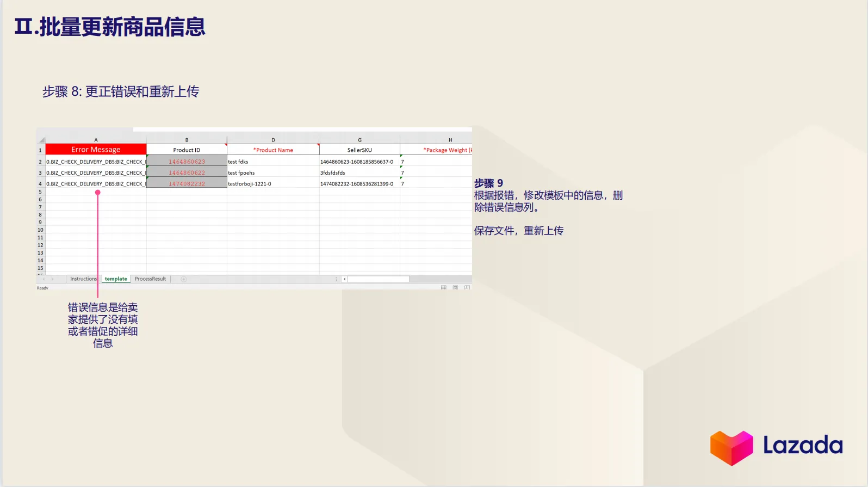Click the *Product Name header cell
868x487 pixels.
coord(273,150)
